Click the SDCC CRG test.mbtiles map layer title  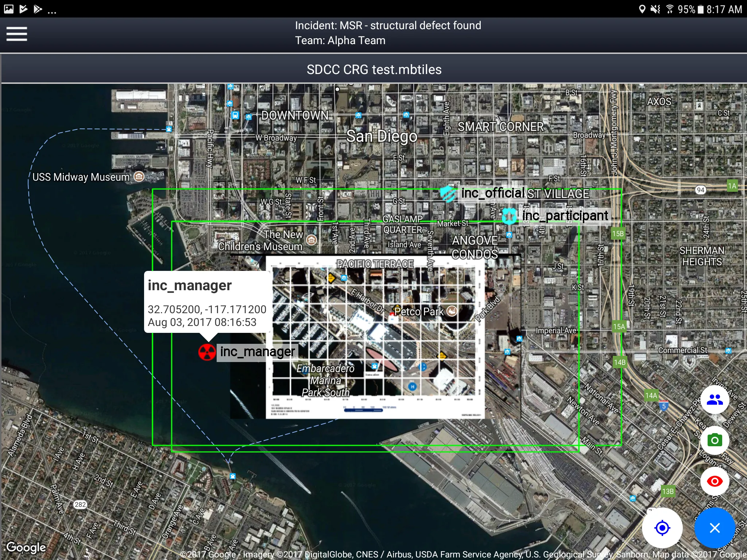pos(373,70)
